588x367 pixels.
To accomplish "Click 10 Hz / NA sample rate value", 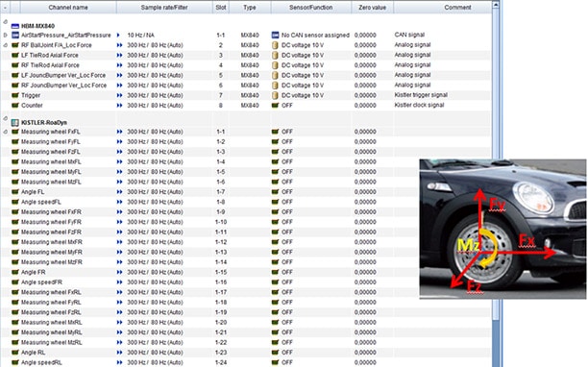I will tap(140, 36).
